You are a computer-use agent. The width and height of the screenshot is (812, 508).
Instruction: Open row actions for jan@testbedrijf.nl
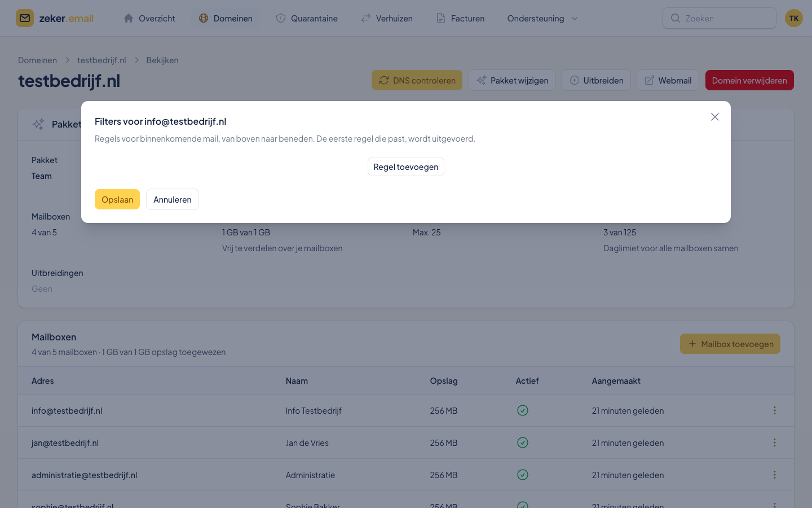coord(775,443)
